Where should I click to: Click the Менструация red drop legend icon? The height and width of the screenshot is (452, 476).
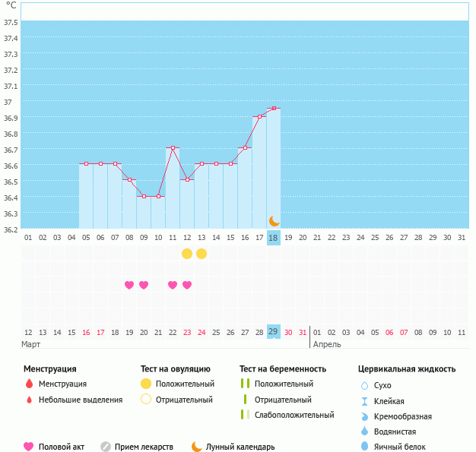tap(29, 384)
